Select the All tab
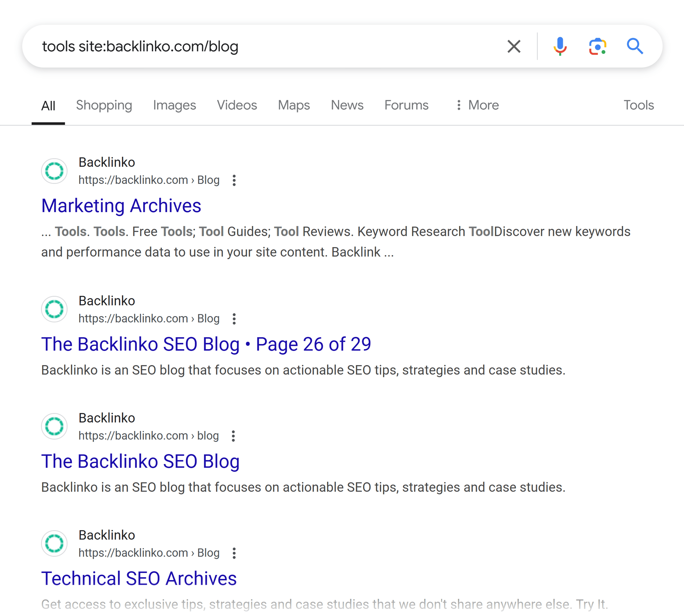This screenshot has width=684, height=616. (48, 106)
